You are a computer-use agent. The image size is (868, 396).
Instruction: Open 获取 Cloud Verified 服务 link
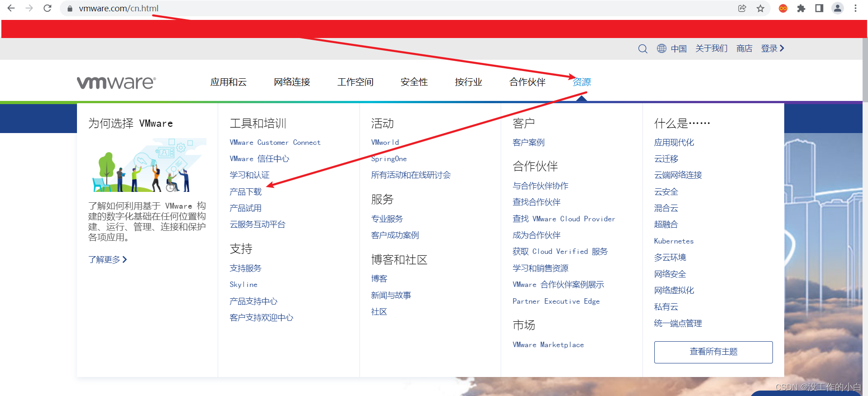pyautogui.click(x=560, y=252)
